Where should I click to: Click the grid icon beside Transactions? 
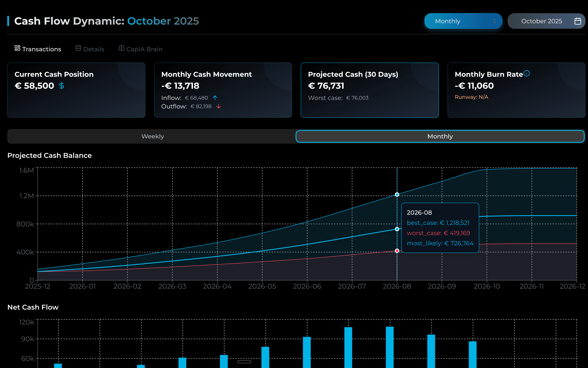[x=17, y=48]
